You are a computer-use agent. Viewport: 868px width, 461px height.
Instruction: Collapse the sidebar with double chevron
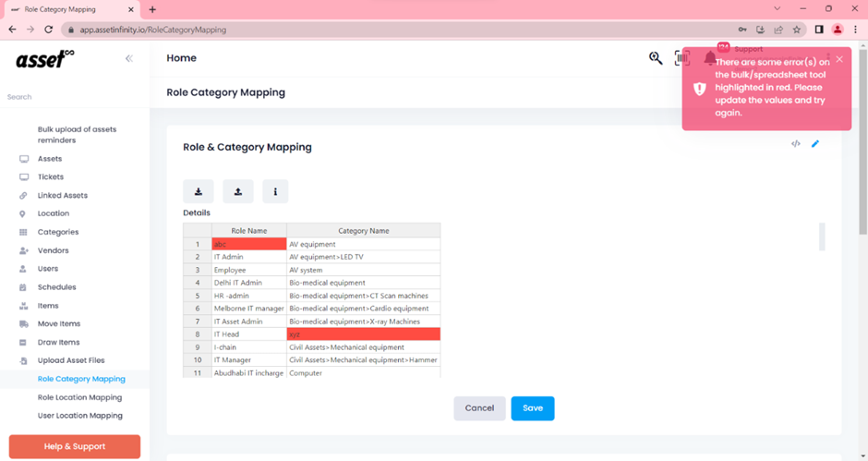point(129,58)
